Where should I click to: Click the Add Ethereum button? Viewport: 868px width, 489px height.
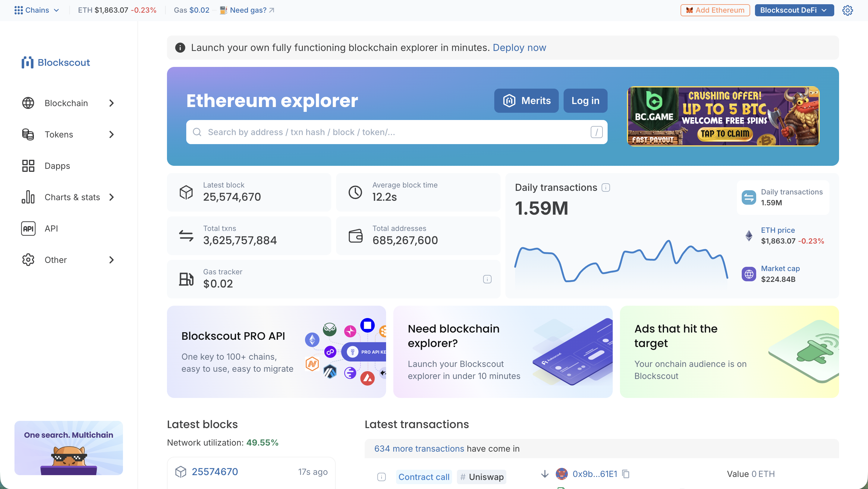715,10
